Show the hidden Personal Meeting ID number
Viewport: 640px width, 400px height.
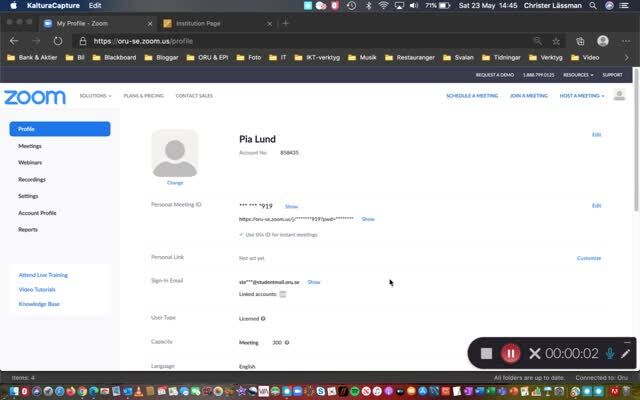pyautogui.click(x=291, y=207)
